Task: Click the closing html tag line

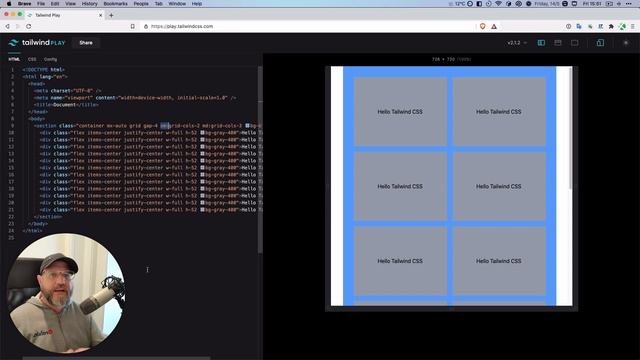Action: (x=32, y=231)
